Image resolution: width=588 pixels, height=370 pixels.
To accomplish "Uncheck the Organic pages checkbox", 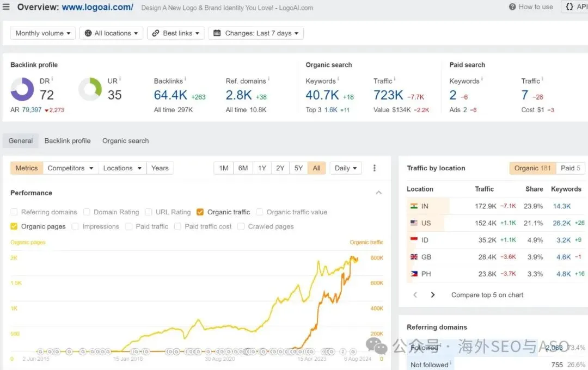I will pyautogui.click(x=14, y=226).
